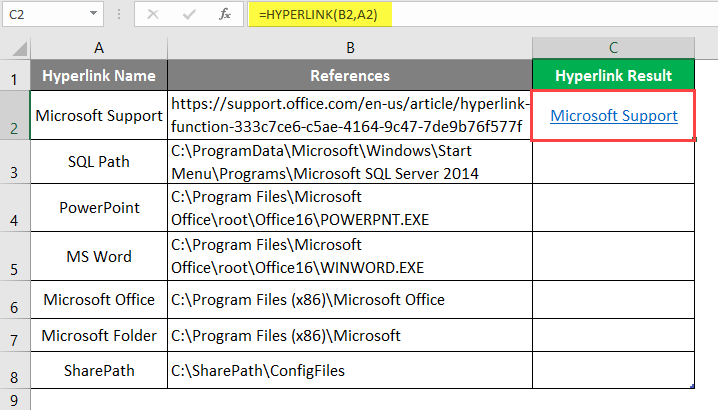The image size is (718, 410).
Task: Select the C:\Program Files (x86)\Microsoft Office cell
Action: (x=350, y=300)
